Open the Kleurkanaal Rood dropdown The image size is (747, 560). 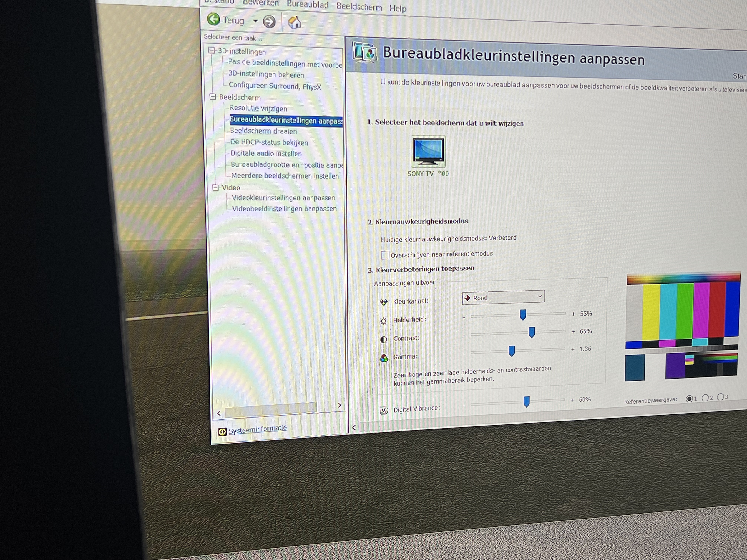tap(503, 297)
